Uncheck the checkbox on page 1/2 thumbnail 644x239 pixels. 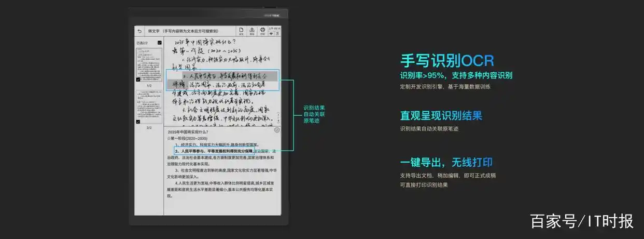coord(138,80)
